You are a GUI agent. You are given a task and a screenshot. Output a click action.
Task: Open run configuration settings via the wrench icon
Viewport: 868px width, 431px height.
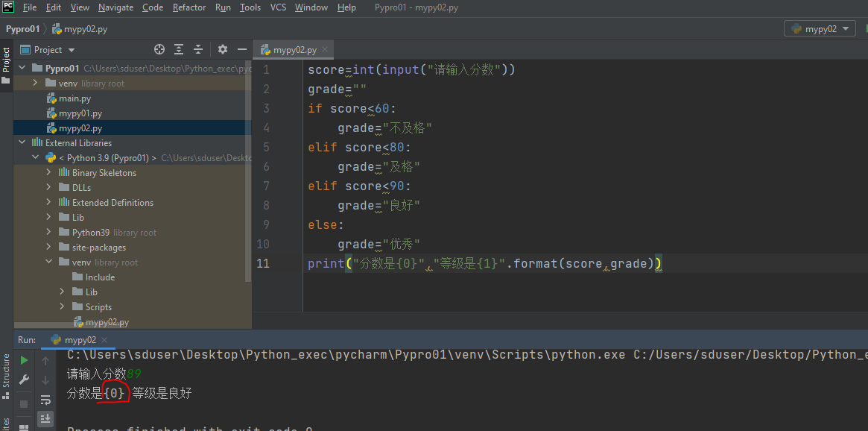[24, 380]
